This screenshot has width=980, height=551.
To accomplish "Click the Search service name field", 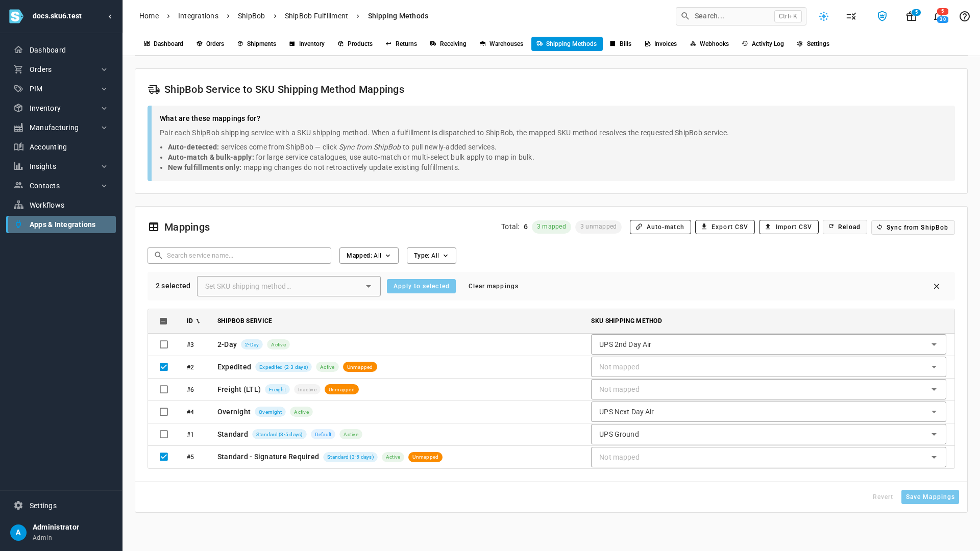I will point(239,256).
